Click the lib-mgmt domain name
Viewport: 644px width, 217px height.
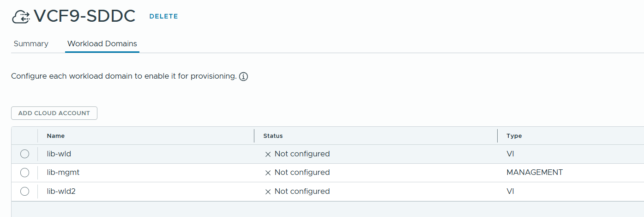63,173
